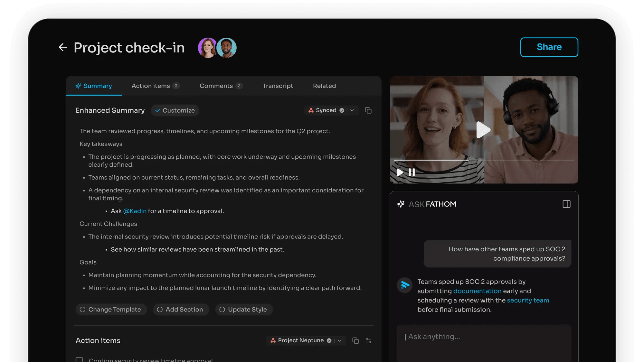Open the Action items tab
The height and width of the screenshot is (362, 644).
pyautogui.click(x=156, y=86)
